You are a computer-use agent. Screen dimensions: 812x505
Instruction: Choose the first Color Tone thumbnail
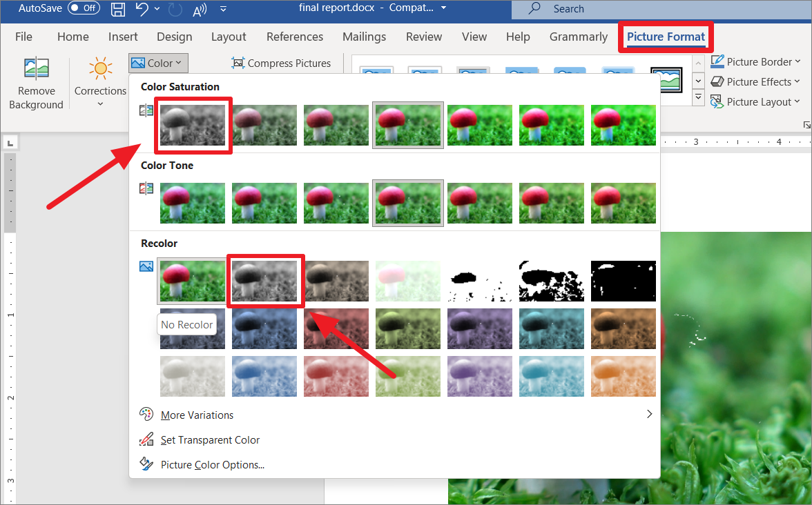tap(193, 203)
